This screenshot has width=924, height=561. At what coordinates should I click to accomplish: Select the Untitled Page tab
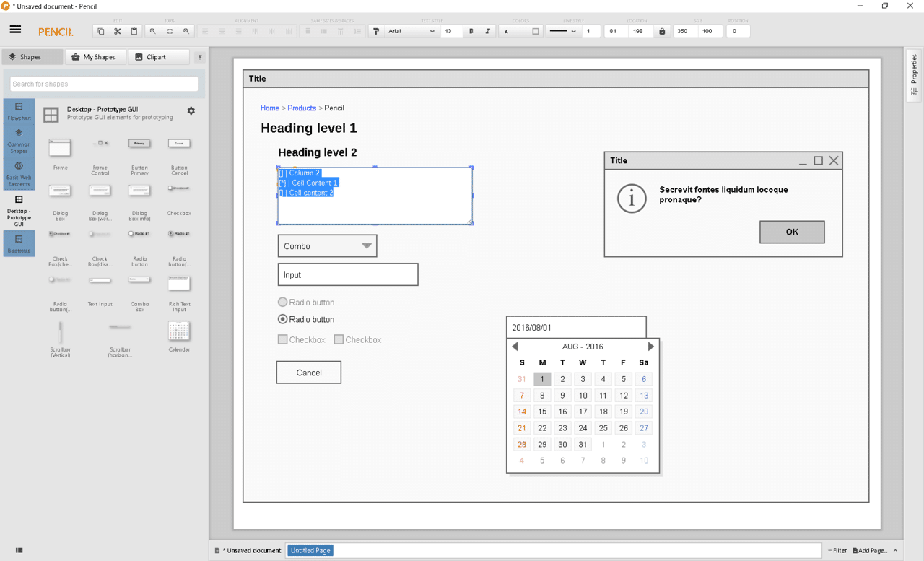click(310, 550)
